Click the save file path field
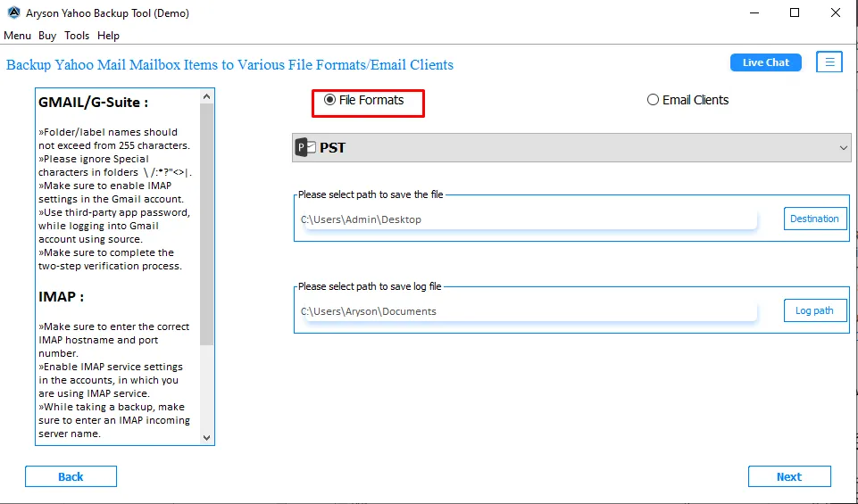The width and height of the screenshot is (858, 504). click(528, 219)
